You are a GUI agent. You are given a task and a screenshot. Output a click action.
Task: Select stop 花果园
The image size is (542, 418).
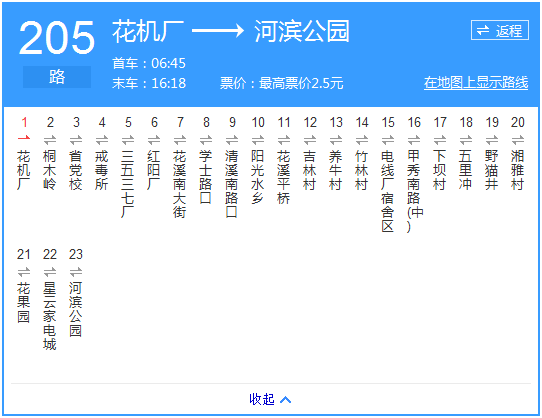tap(24, 303)
